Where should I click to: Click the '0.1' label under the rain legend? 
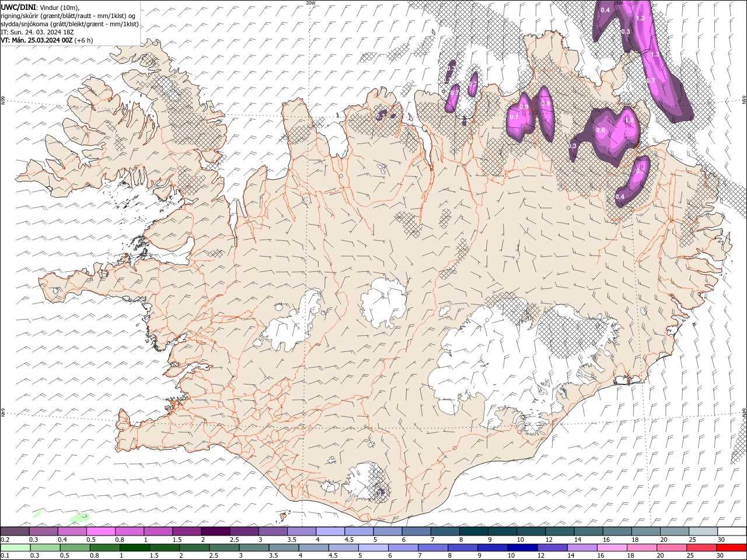tap(5, 556)
